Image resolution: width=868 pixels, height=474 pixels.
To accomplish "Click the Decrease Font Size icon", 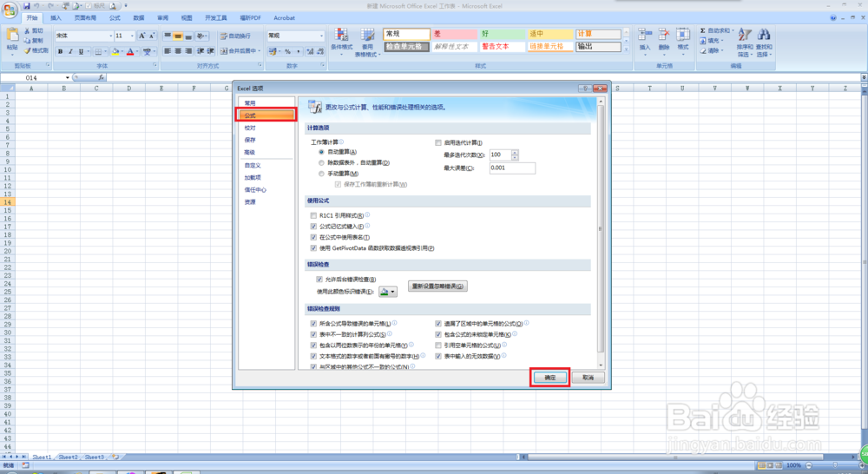I will (152, 36).
